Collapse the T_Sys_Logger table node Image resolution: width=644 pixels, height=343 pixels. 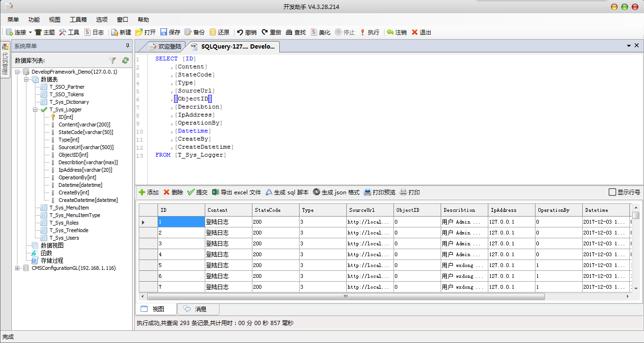[x=35, y=109]
